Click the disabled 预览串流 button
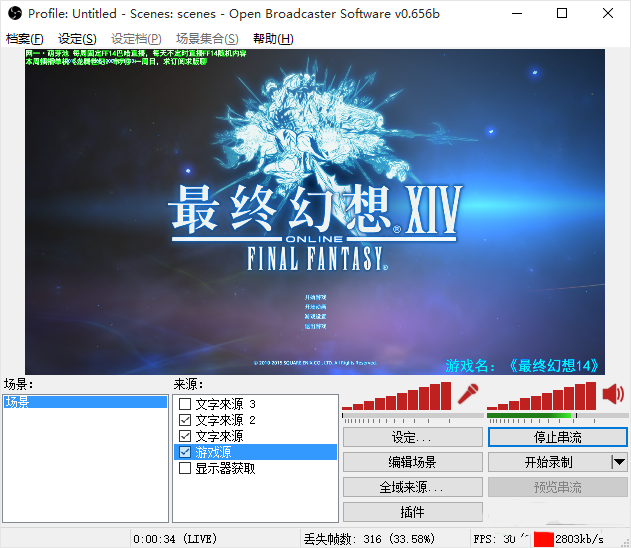This screenshot has height=548, width=631. 557,487
